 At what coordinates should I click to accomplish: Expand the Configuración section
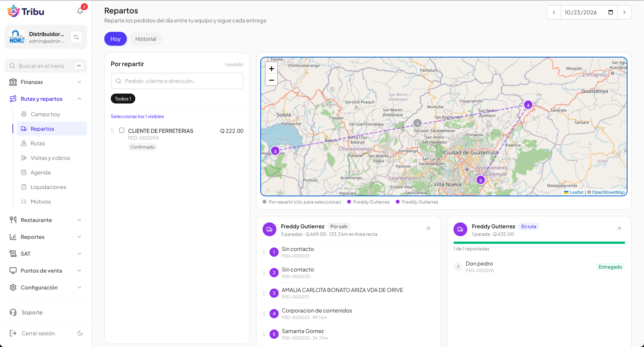click(46, 288)
